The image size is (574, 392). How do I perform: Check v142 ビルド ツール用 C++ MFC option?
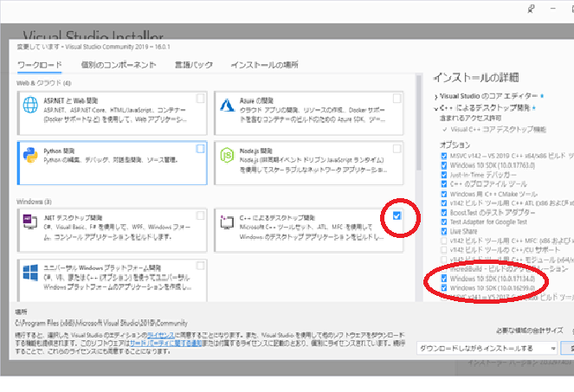coord(444,241)
